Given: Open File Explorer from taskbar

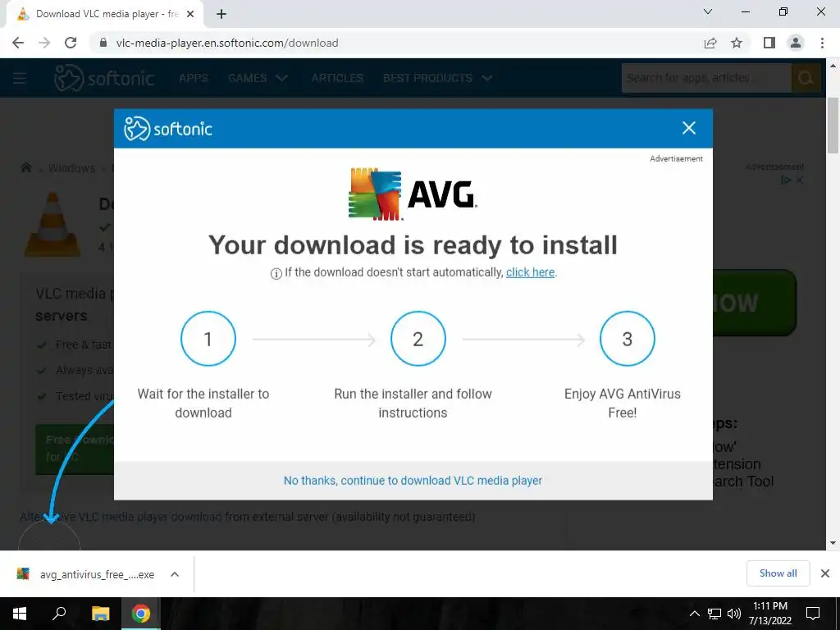Looking at the screenshot, I should pyautogui.click(x=100, y=614).
